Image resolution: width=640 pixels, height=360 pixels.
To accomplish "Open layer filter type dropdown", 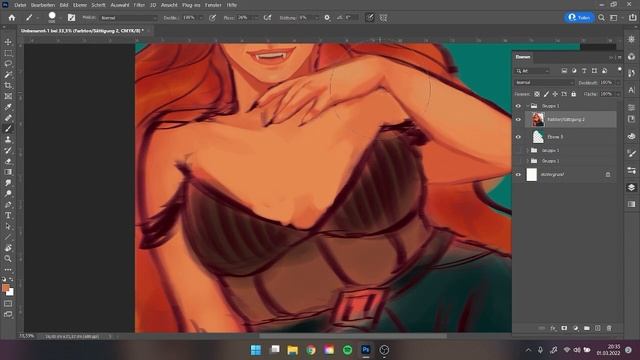I will click(x=532, y=71).
